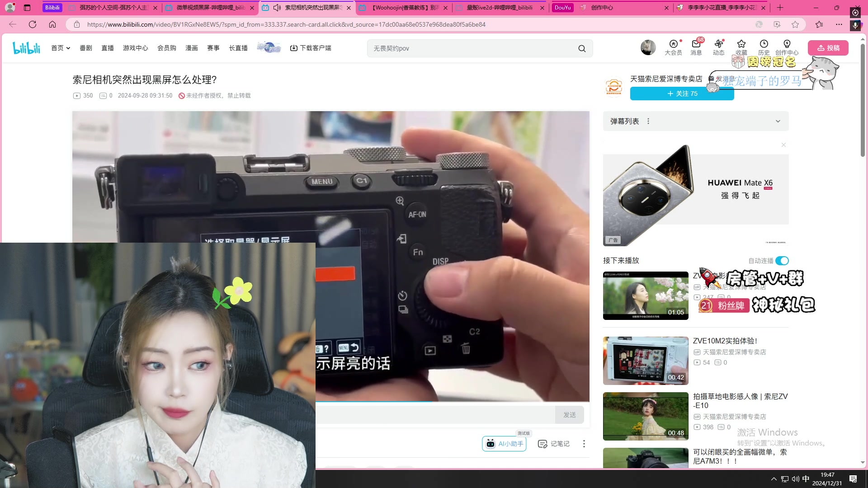
Task: Open taskbar network icon
Action: click(x=785, y=479)
